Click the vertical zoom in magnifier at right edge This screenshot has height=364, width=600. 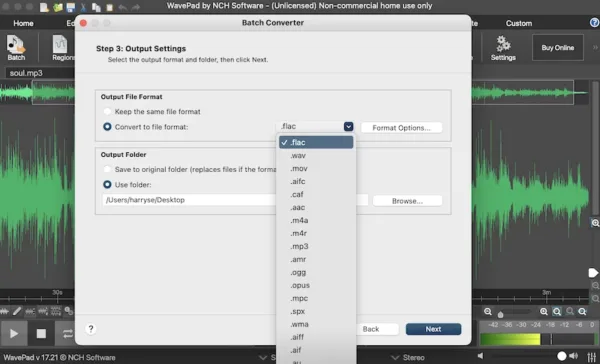[595, 223]
